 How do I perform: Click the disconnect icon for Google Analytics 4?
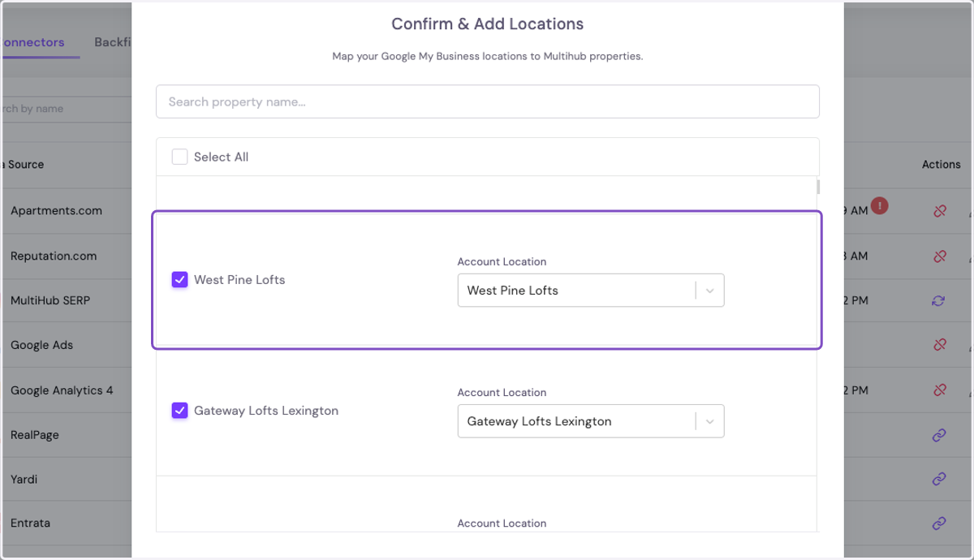[x=940, y=390]
